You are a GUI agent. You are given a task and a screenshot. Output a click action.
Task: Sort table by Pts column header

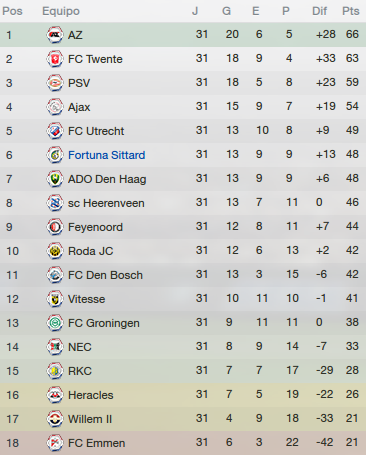pyautogui.click(x=351, y=11)
